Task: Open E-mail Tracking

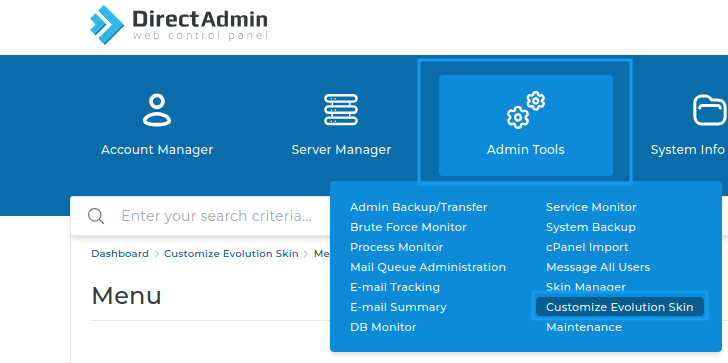Action: (x=395, y=287)
